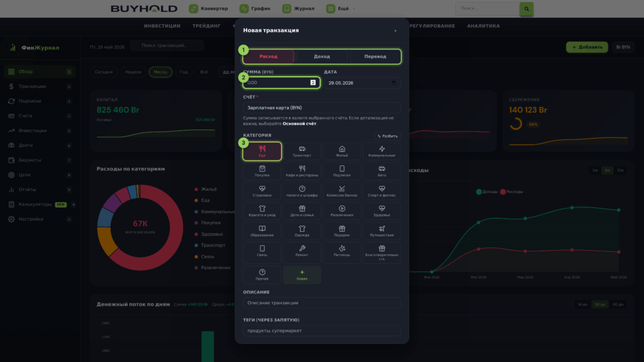Select the Путешествия plane category
Image resolution: width=644 pixels, height=362 pixels.
tap(382, 231)
